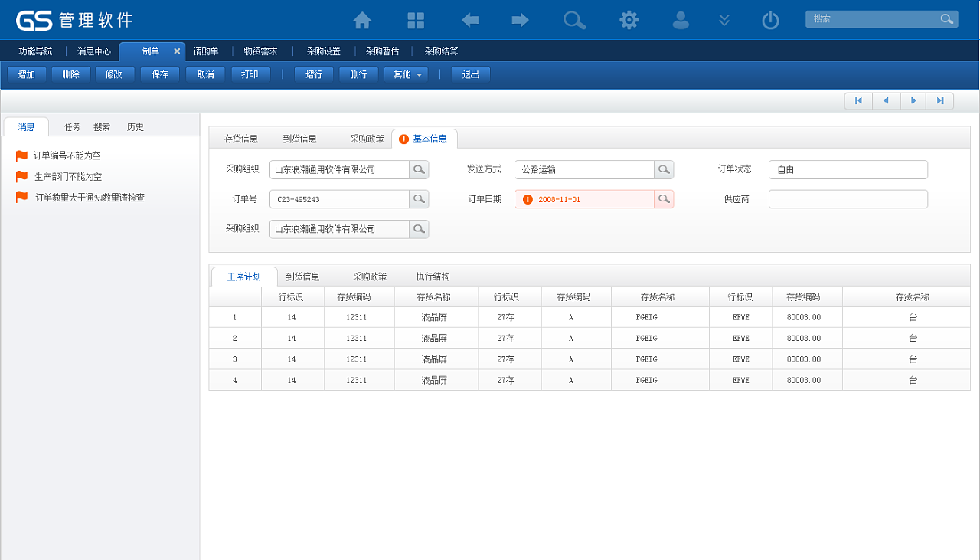Click the 打印 button
Viewport: 980px width, 560px height.
pyautogui.click(x=250, y=75)
